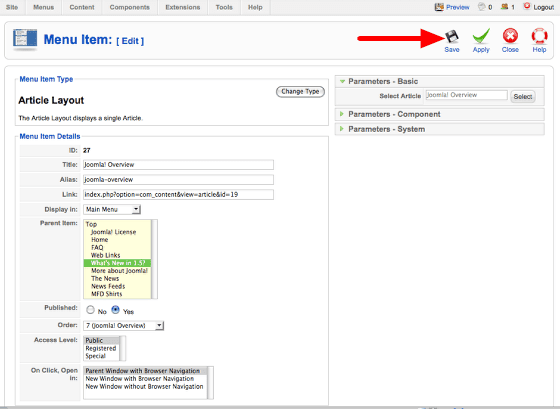This screenshot has height=409, width=560.
Task: Select Registered access level
Action: click(101, 348)
